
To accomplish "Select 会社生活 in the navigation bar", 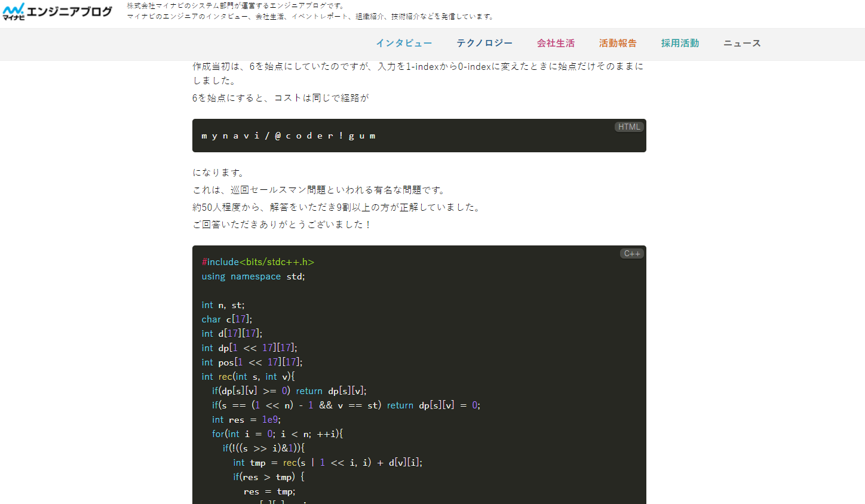I will click(556, 43).
